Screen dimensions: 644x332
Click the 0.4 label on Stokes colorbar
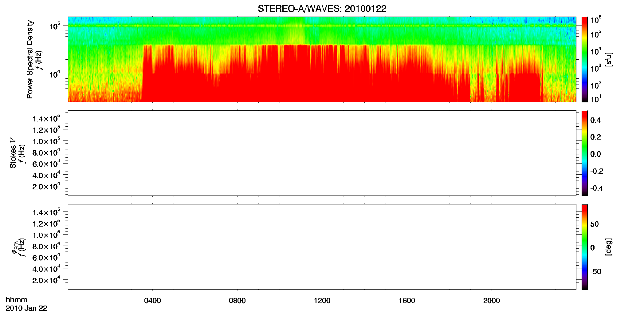595,120
